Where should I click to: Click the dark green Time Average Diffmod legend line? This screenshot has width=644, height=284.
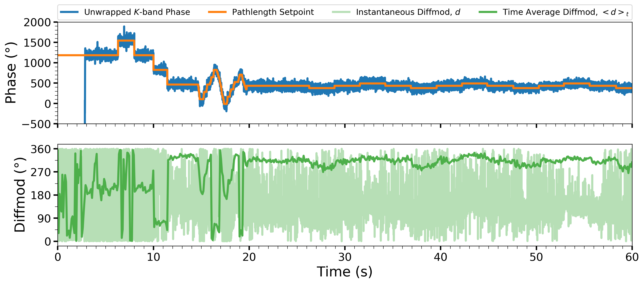pos(488,12)
